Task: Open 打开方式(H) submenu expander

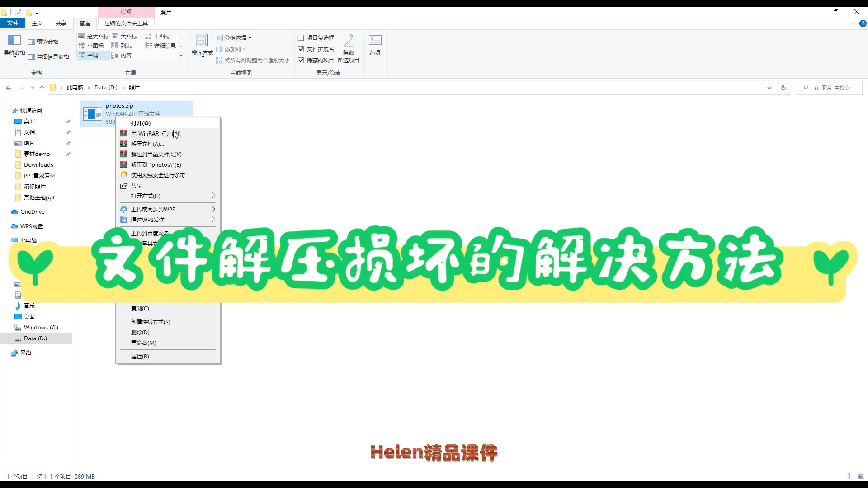Action: coord(213,196)
